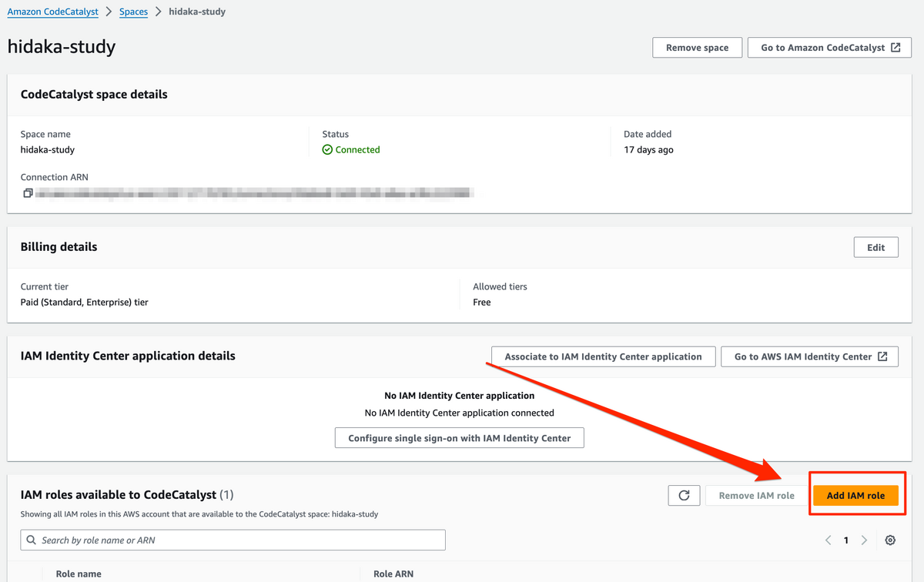Click the hidaka-study breadcrumb item

point(199,12)
